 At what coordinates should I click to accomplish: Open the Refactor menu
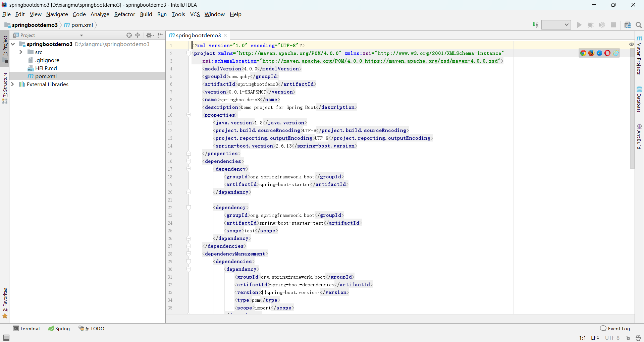[x=124, y=14]
